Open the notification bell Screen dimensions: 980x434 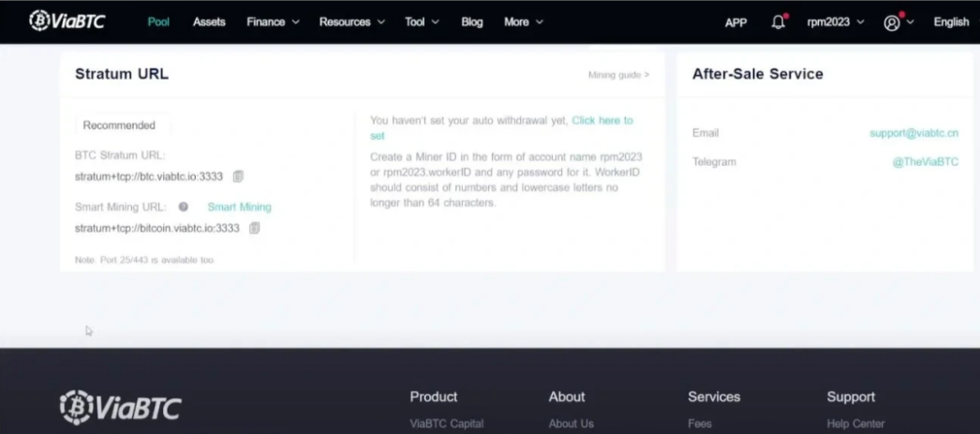778,22
